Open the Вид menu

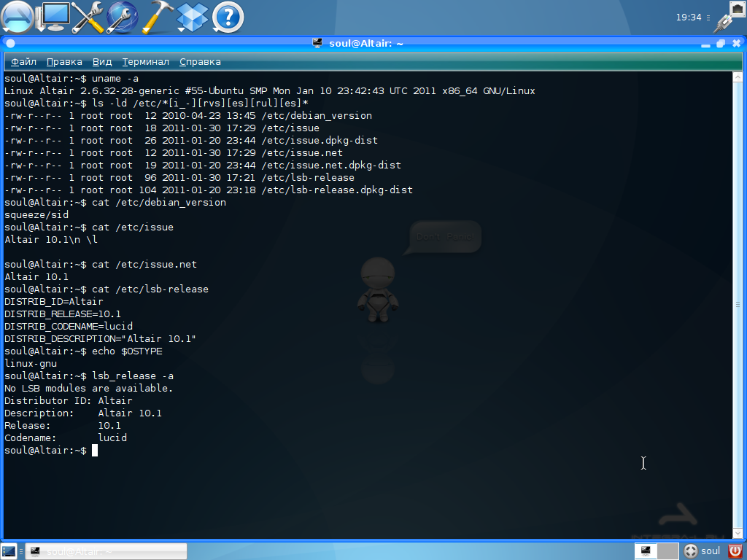[102, 62]
